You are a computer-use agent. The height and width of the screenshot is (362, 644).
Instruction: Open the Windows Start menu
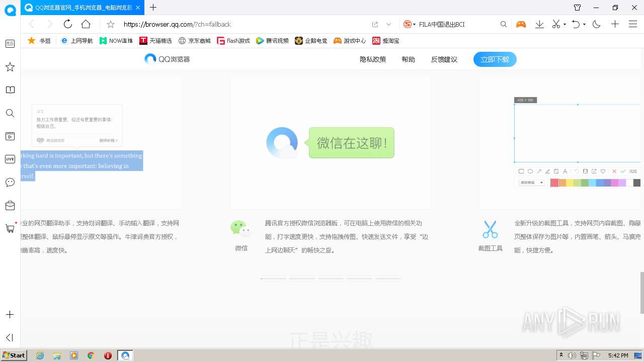(14, 355)
